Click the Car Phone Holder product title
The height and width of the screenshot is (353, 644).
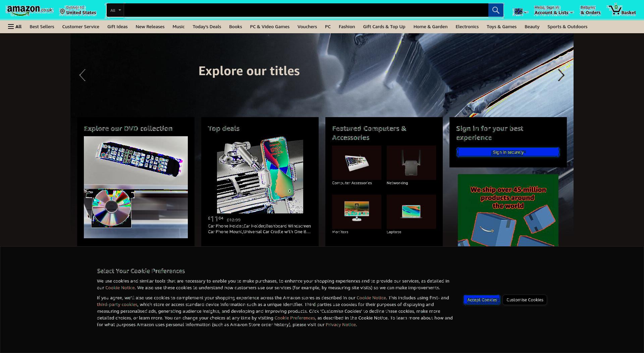pyautogui.click(x=259, y=229)
